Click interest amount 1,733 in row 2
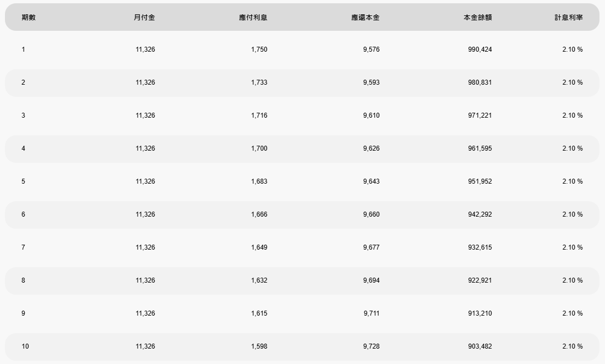The image size is (605, 364). [259, 82]
